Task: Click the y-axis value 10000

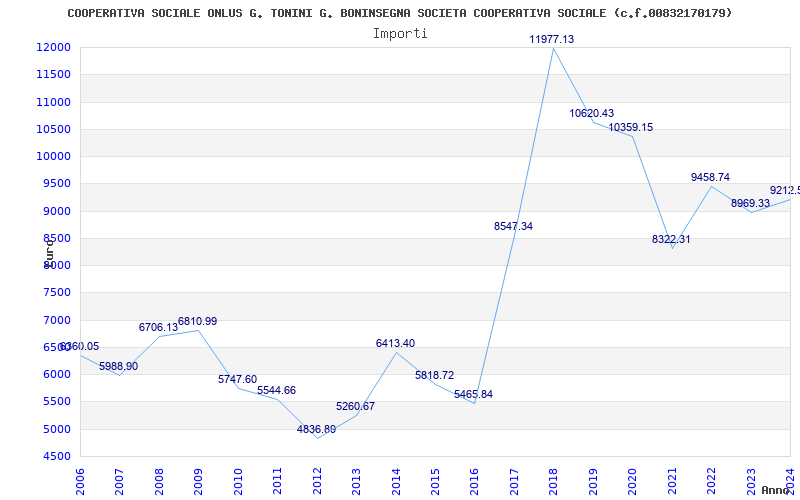Action: pos(53,156)
